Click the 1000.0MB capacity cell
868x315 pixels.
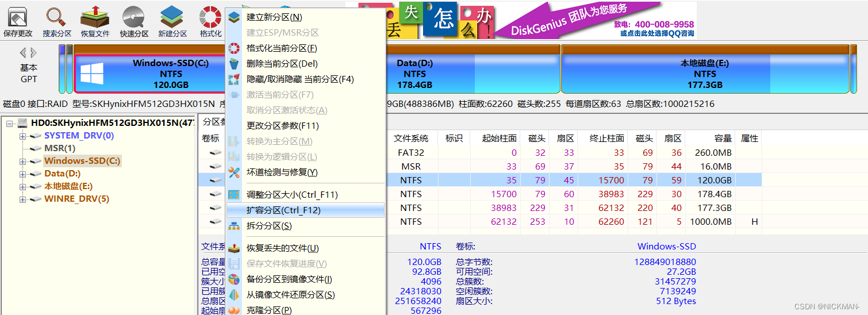pyautogui.click(x=710, y=222)
